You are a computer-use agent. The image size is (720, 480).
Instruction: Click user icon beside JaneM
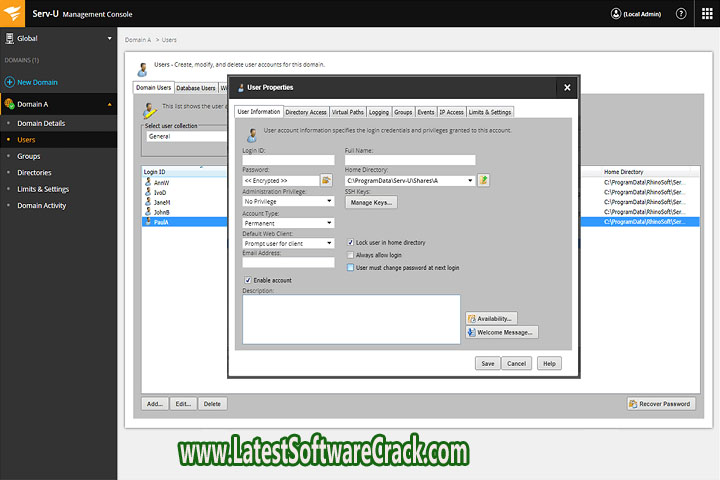point(148,202)
